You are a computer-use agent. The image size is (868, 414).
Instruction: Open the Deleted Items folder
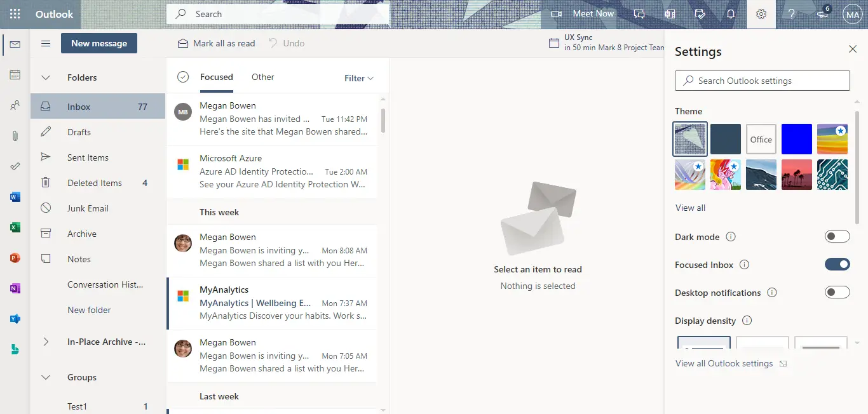coord(98,183)
